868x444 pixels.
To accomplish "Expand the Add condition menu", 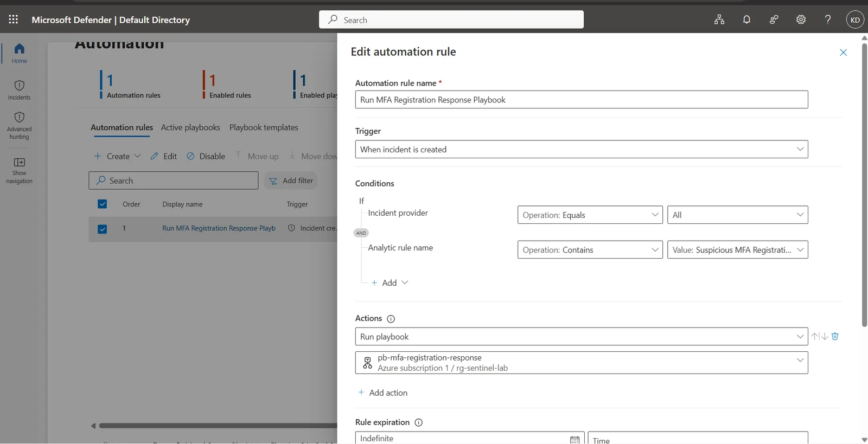I will [x=390, y=282].
